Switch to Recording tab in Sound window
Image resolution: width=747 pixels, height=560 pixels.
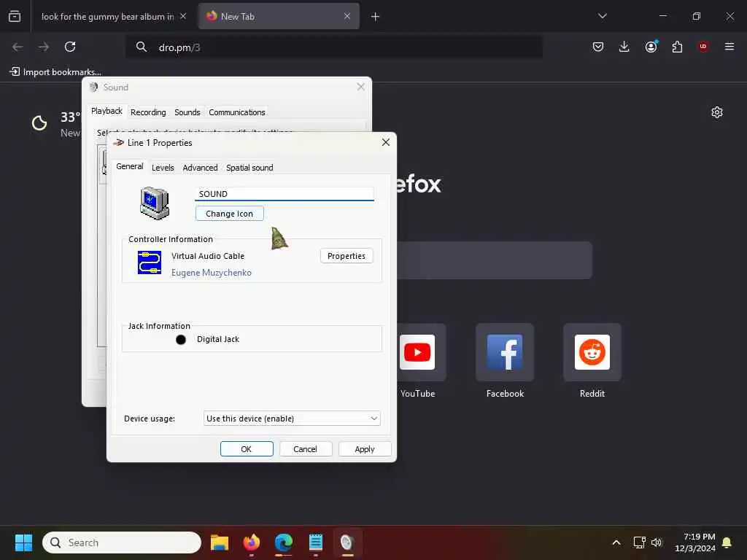point(148,112)
